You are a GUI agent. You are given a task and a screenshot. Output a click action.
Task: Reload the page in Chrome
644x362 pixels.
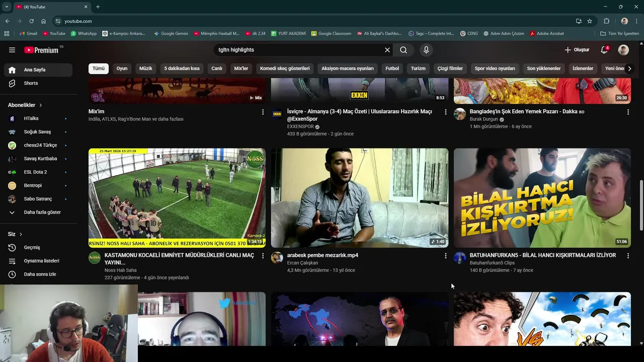(x=31, y=21)
